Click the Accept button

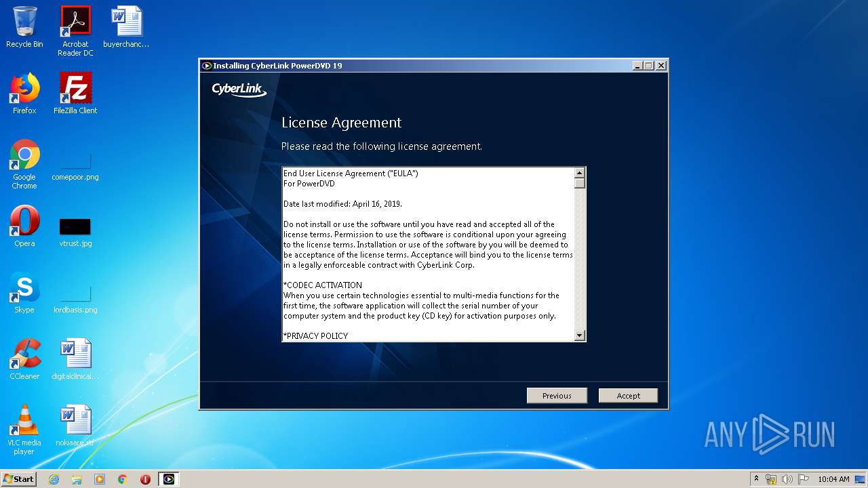point(628,396)
